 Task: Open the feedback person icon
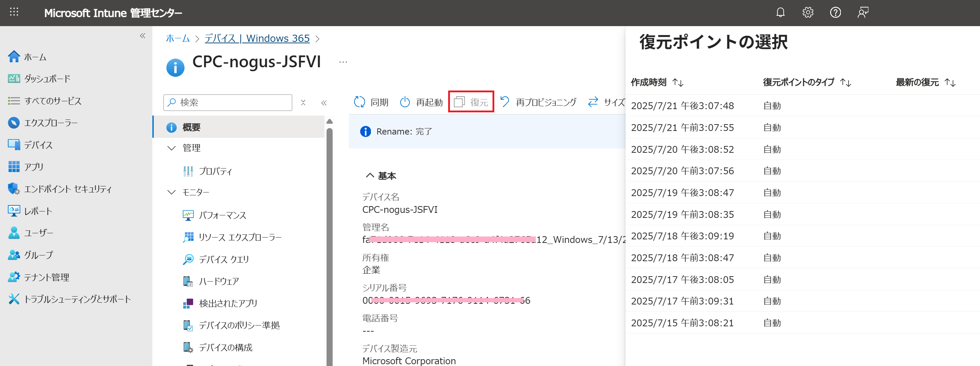click(863, 13)
